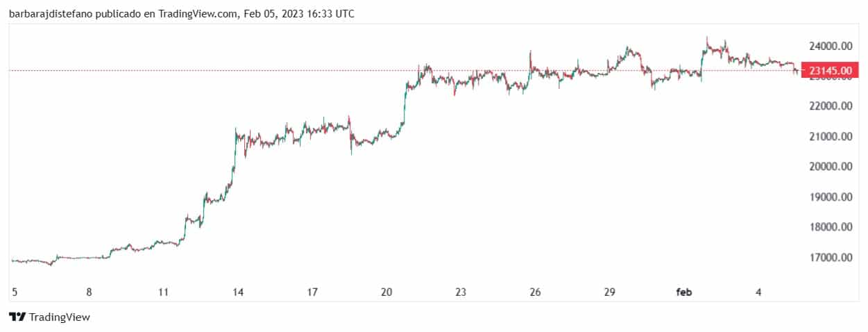Click the 19000.00 price axis label
This screenshot has width=868, height=332.
[831, 197]
